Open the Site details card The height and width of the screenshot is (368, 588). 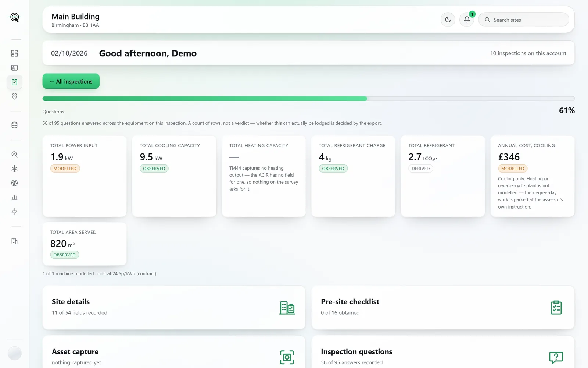(174, 308)
